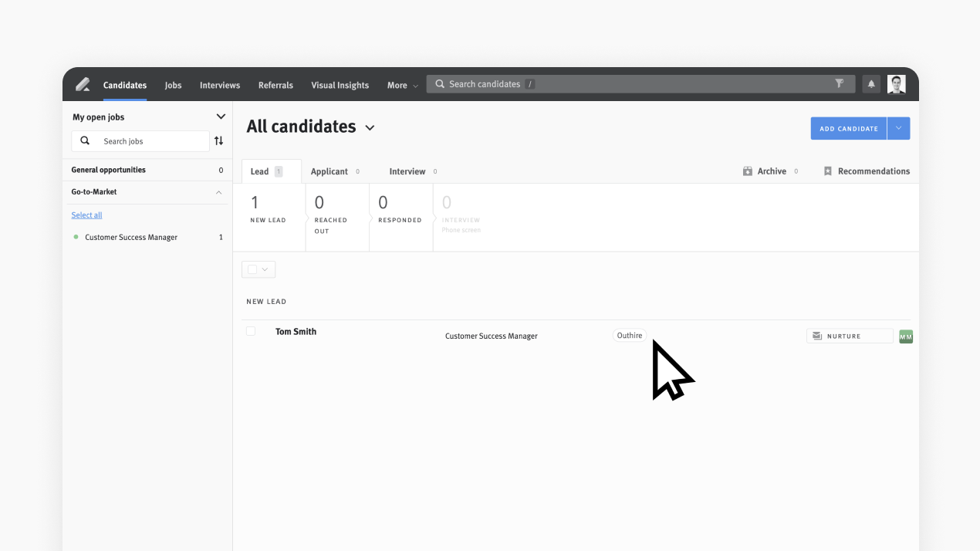Click the MM owner badge
980x551 pixels.
[906, 336]
